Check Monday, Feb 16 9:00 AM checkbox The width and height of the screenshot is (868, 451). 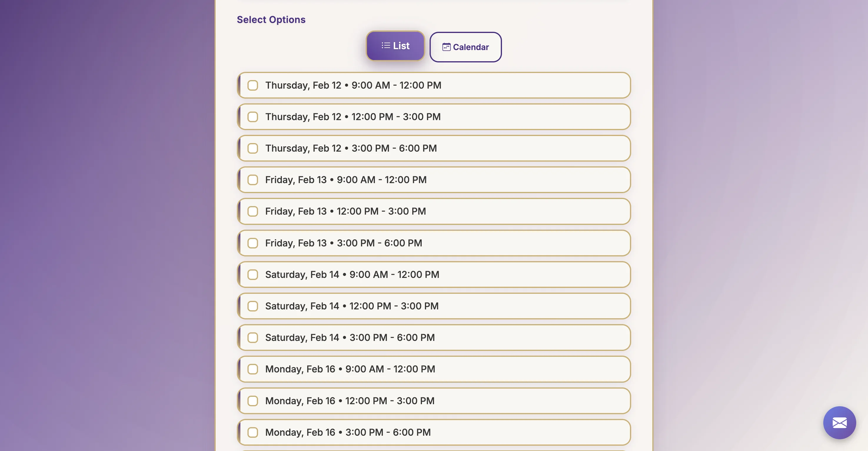(253, 369)
